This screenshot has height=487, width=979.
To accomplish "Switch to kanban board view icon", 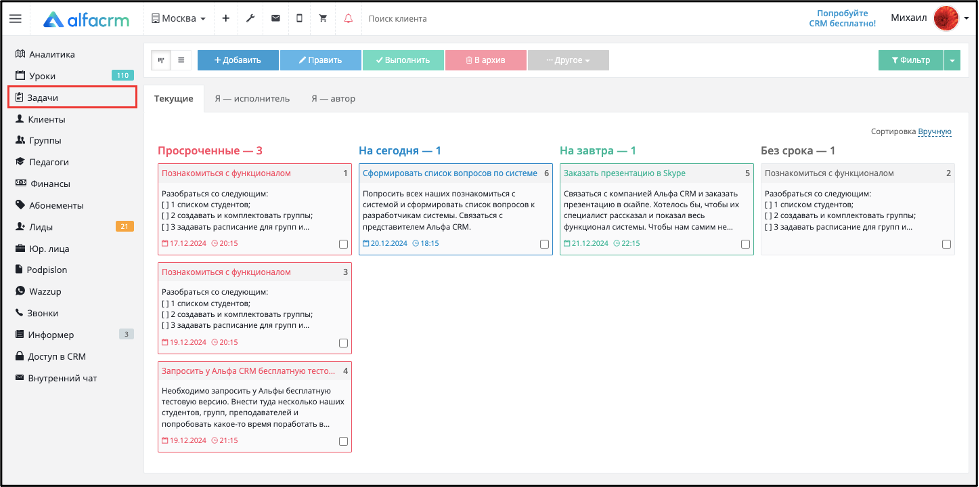I will coord(162,60).
